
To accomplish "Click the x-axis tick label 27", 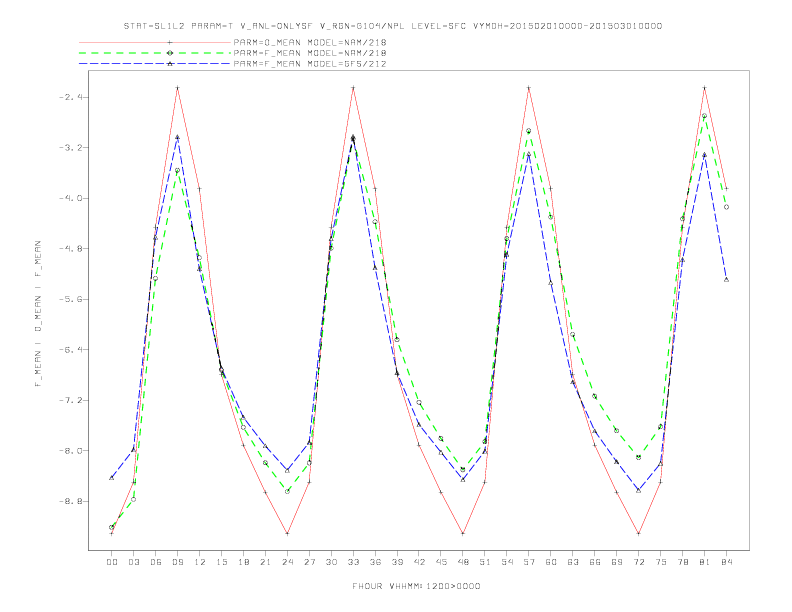I will pos(309,562).
